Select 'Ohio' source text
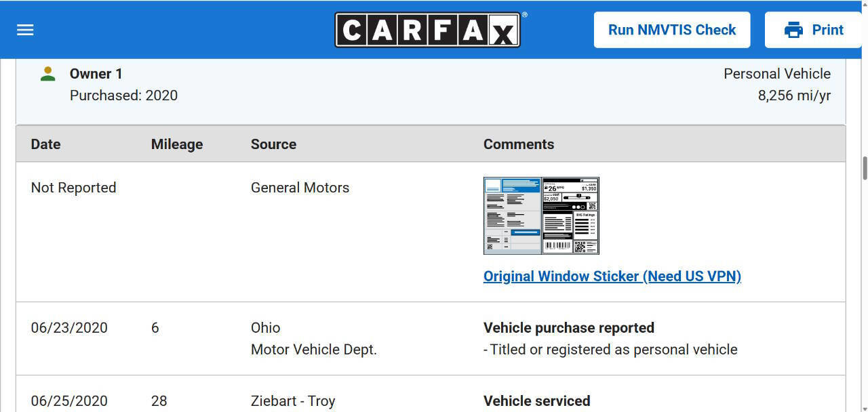 pyautogui.click(x=265, y=328)
